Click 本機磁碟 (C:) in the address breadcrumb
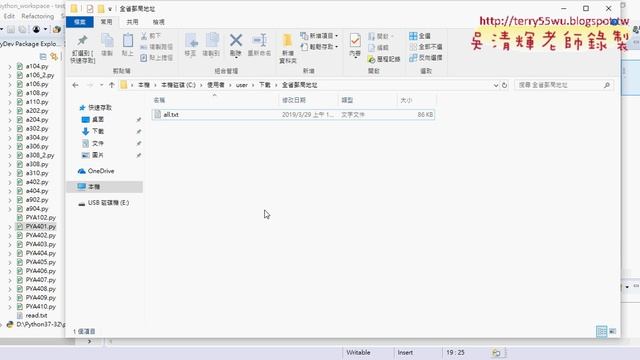 (x=178, y=85)
